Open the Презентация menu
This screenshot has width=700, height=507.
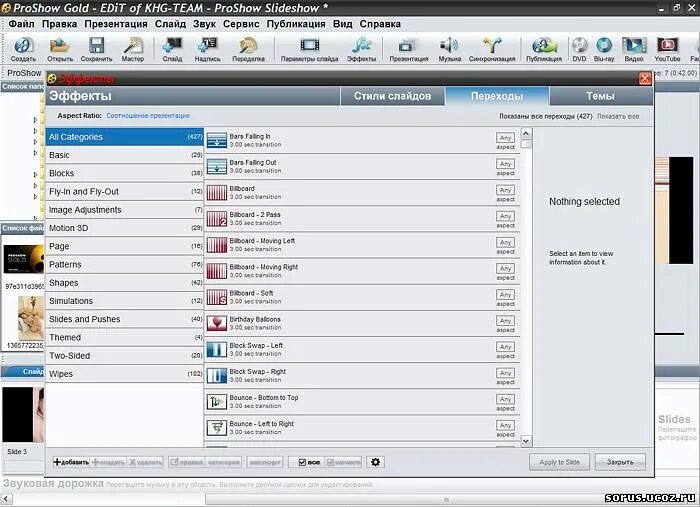click(116, 24)
